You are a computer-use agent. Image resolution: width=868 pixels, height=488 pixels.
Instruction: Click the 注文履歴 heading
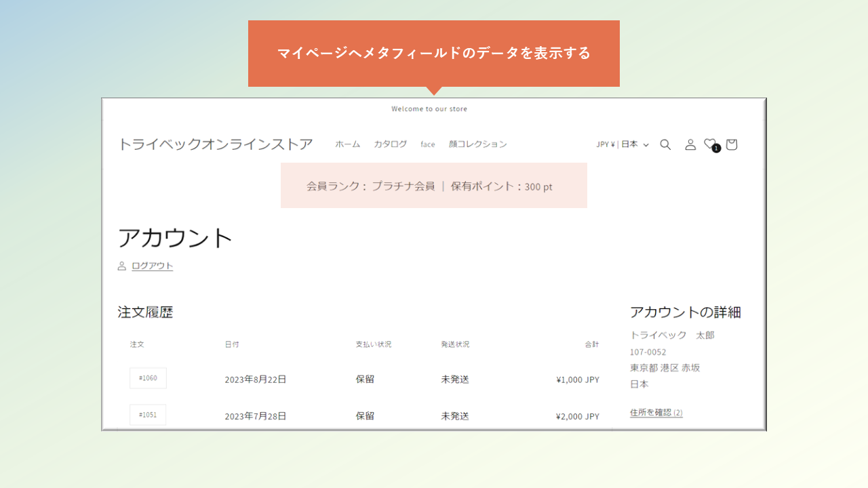pyautogui.click(x=145, y=312)
